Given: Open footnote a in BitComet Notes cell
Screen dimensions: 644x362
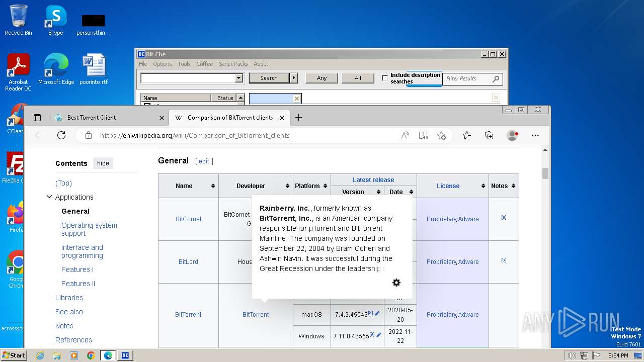Looking at the screenshot, I should [x=504, y=217].
